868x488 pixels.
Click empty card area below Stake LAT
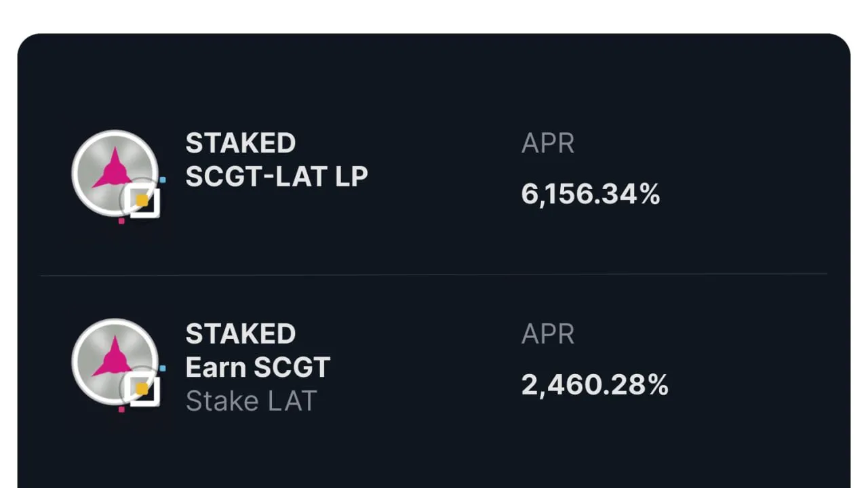[x=434, y=454]
